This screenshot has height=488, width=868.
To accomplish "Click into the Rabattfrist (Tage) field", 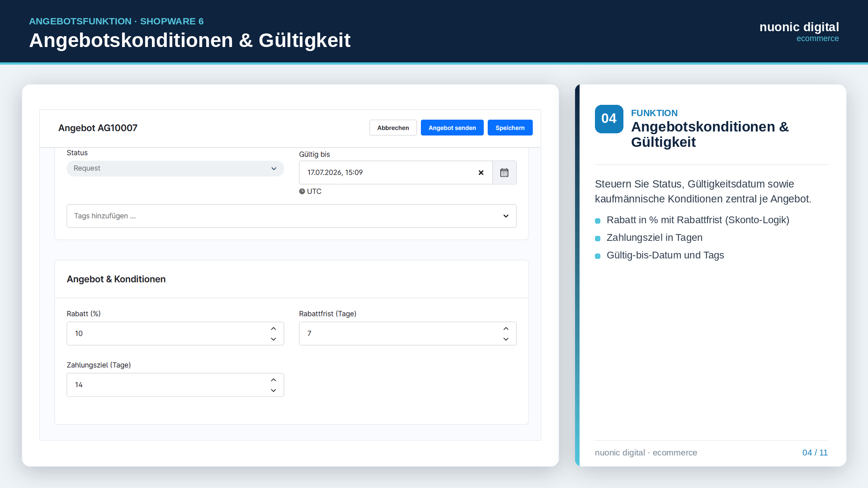I will coord(400,333).
